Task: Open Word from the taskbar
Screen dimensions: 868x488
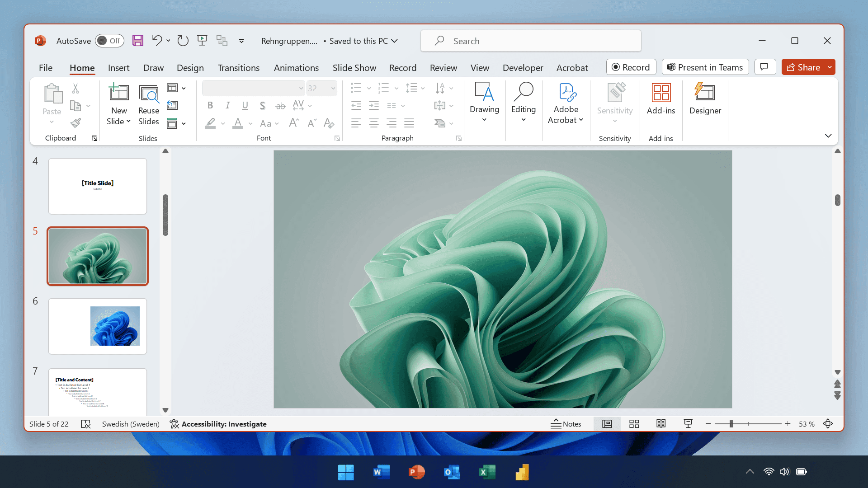Action: tap(381, 472)
